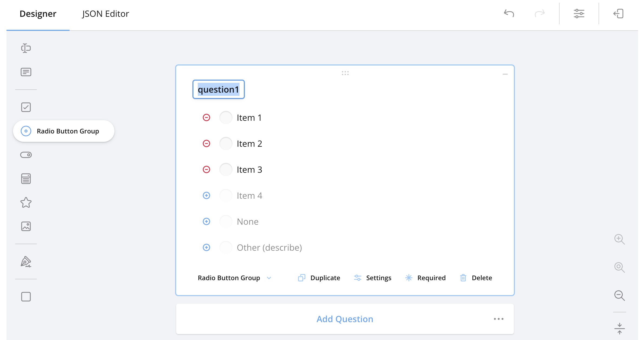The width and height of the screenshot is (644, 340).
Task: Collapse the question1 panel
Action: (505, 74)
